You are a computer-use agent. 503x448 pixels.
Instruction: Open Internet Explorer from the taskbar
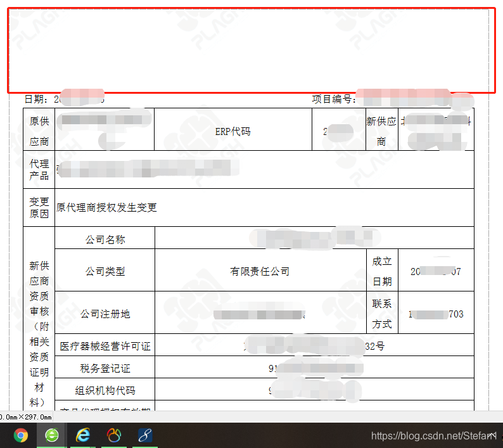[x=83, y=435]
